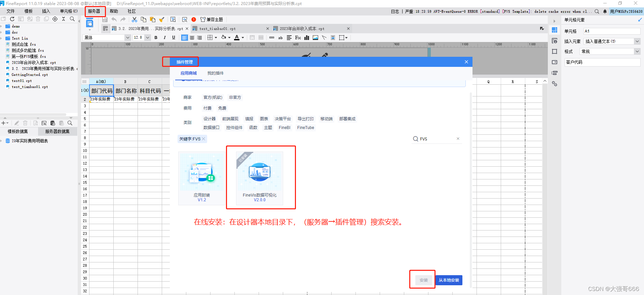644x295 pixels.
Task: Filter plugins by 免费 fee option
Action: point(222,108)
